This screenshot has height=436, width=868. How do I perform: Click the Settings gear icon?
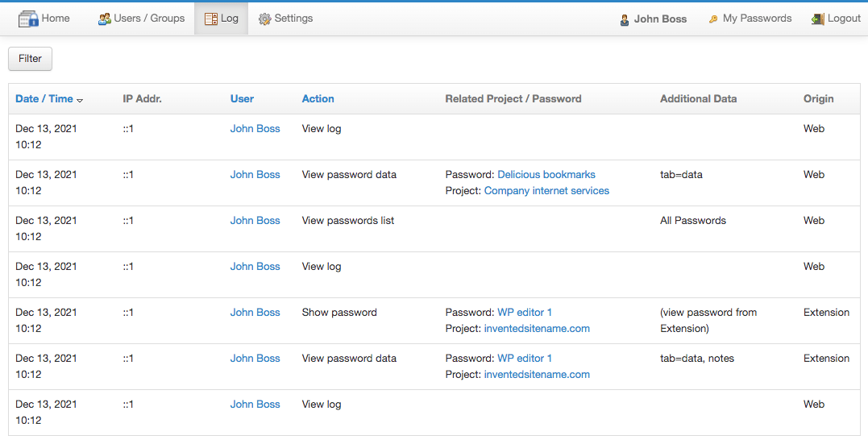click(x=264, y=19)
